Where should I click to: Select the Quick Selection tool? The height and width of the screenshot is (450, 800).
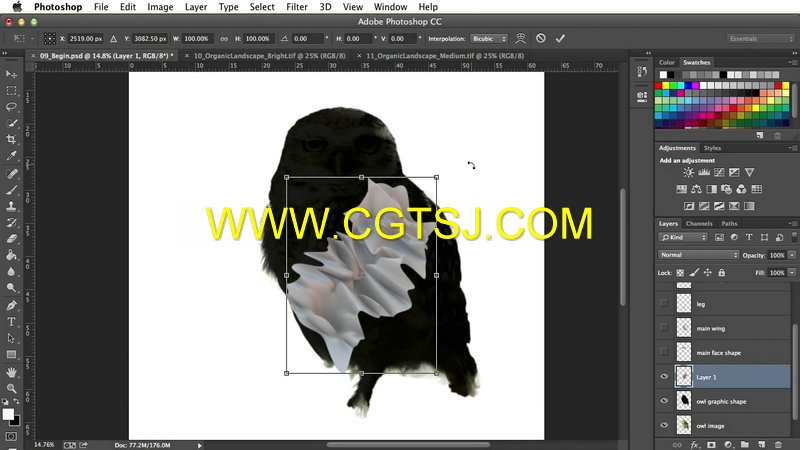(11, 123)
